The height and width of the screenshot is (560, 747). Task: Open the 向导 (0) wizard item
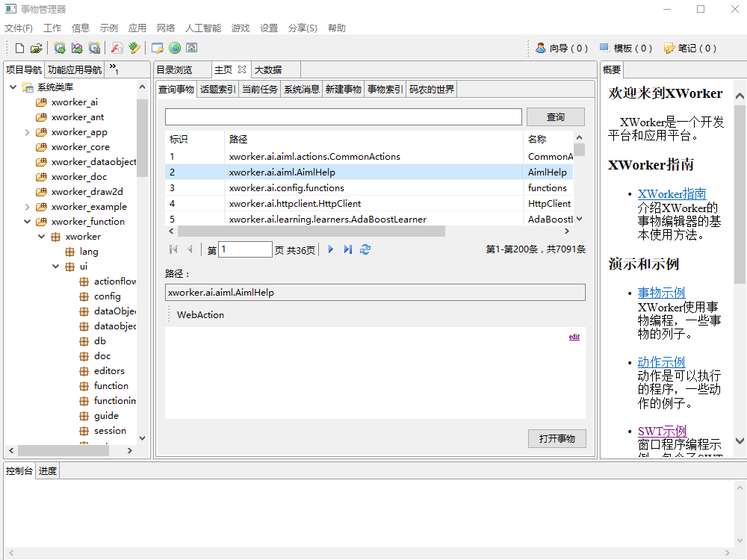(x=561, y=48)
